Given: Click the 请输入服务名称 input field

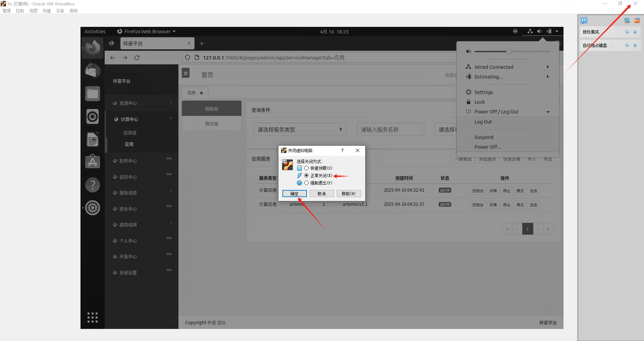Looking at the screenshot, I should [390, 130].
